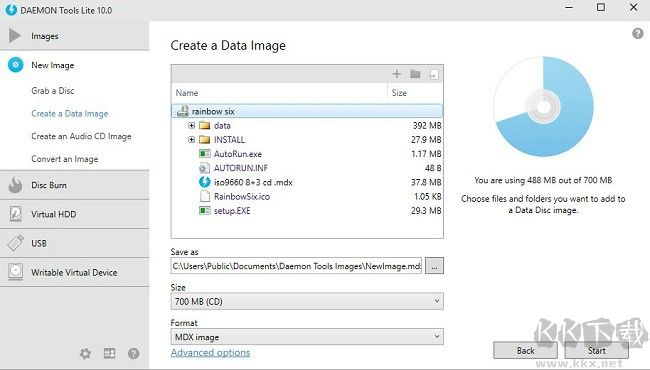Click the setup.EXE file icon
Image resolution: width=650 pixels, height=370 pixels.
(204, 210)
